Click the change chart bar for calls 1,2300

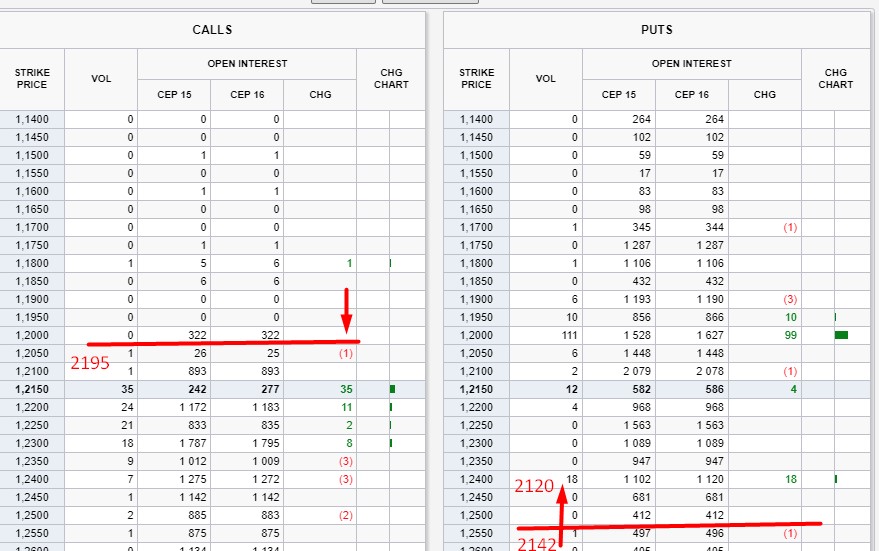click(x=391, y=443)
